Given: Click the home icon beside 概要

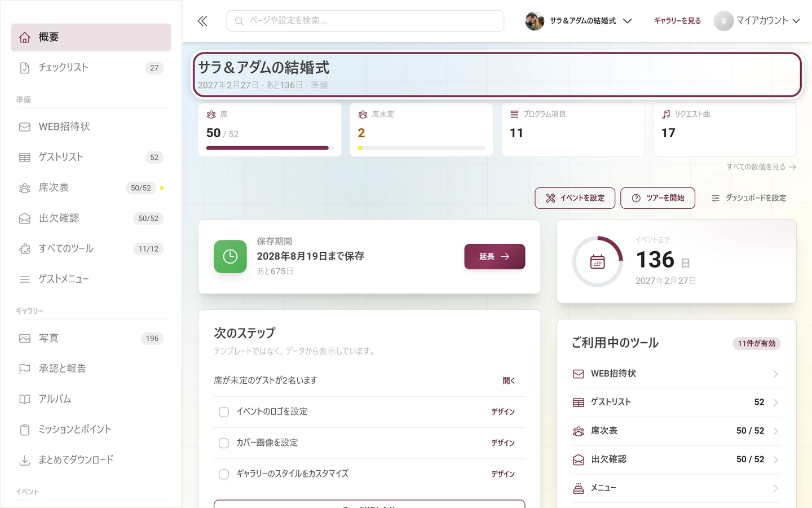Looking at the screenshot, I should point(25,37).
